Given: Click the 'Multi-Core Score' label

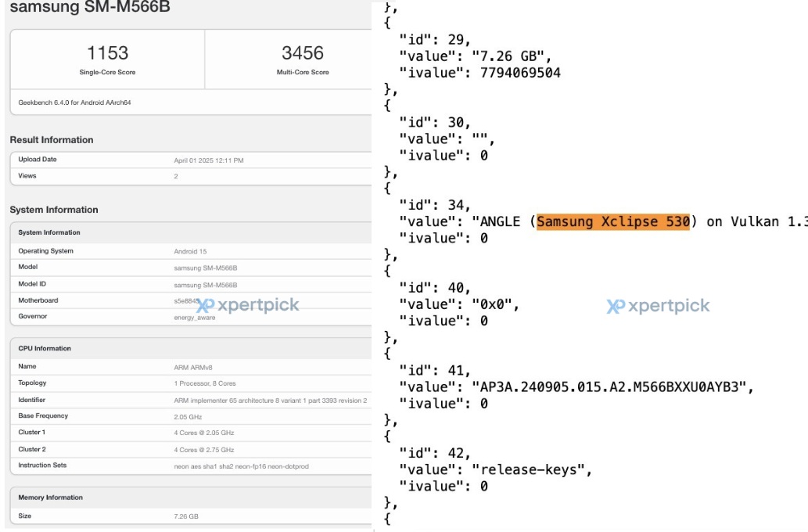Looking at the screenshot, I should 303,72.
